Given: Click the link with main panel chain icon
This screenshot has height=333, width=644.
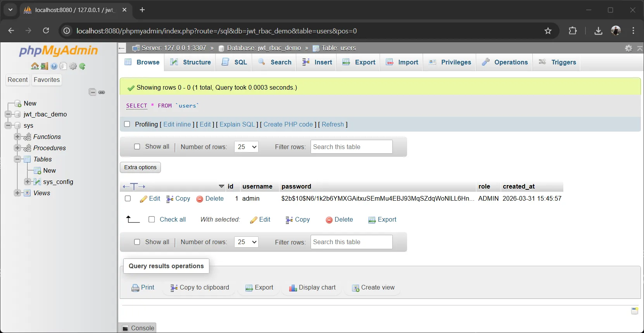Looking at the screenshot, I should [102, 92].
